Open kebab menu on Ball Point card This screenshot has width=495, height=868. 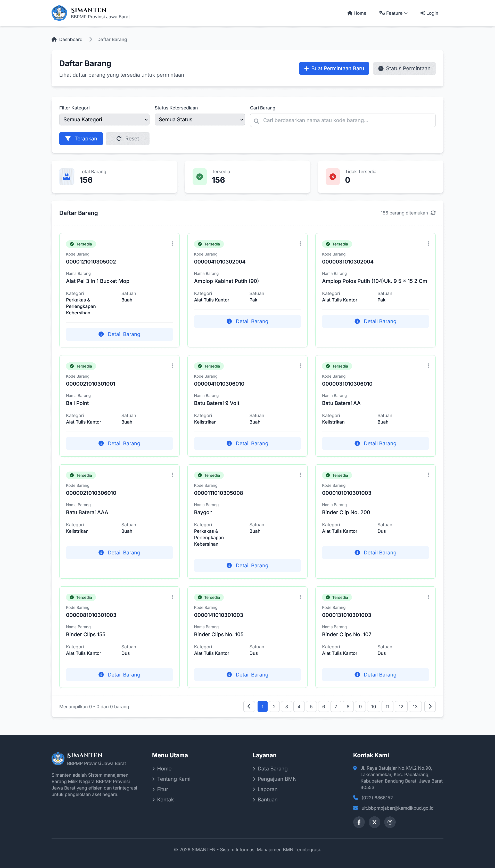(172, 366)
